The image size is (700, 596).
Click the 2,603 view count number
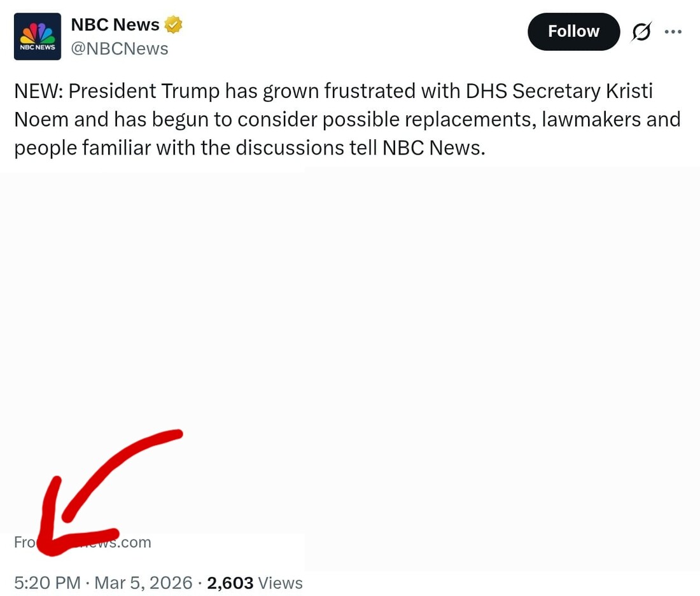230,583
